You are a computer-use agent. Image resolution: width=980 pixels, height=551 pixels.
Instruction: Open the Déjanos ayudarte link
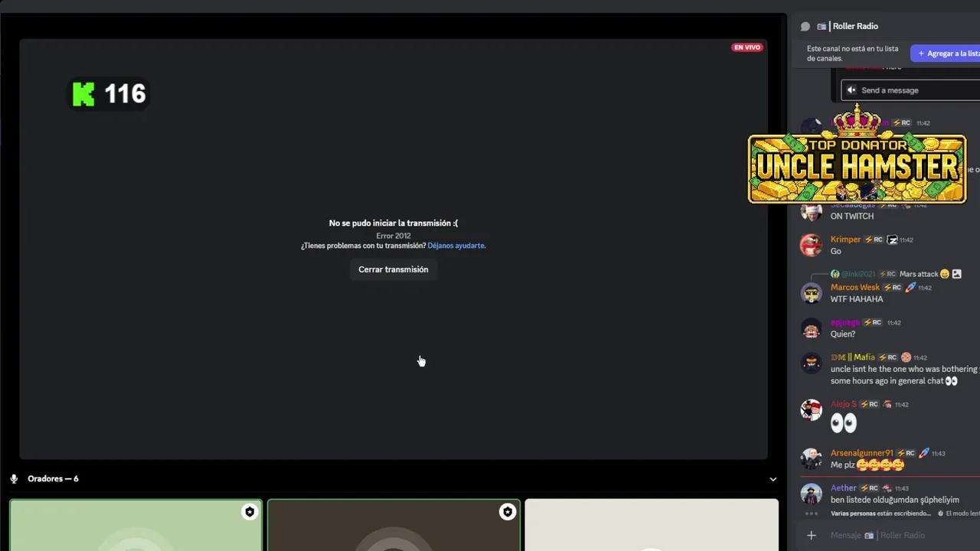[456, 246]
